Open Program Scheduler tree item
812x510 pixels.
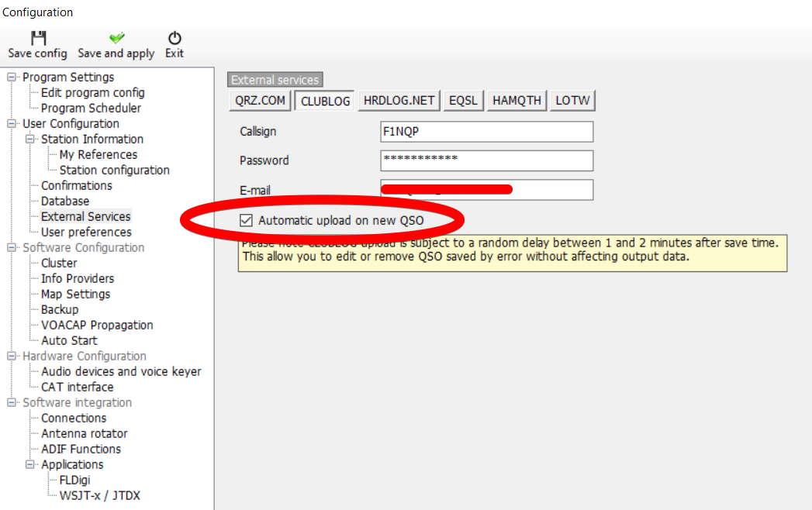92,109
